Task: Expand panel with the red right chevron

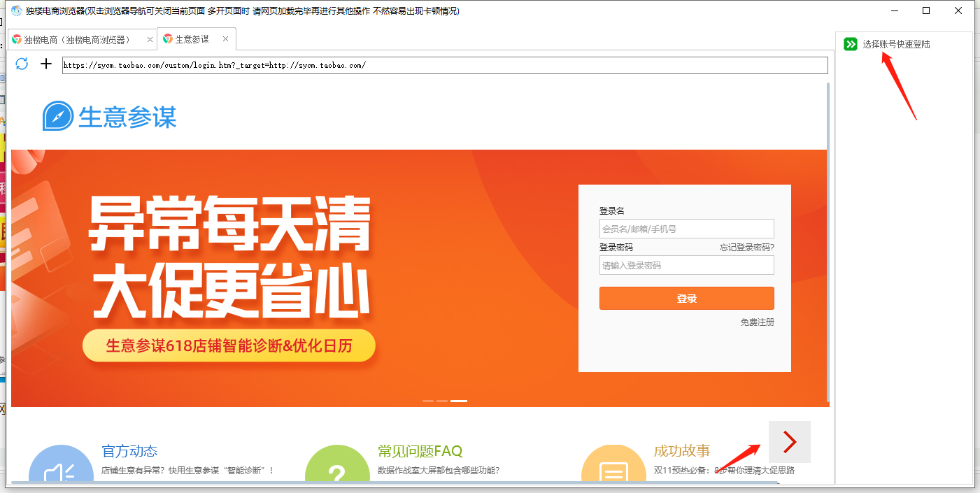Action: tap(789, 441)
